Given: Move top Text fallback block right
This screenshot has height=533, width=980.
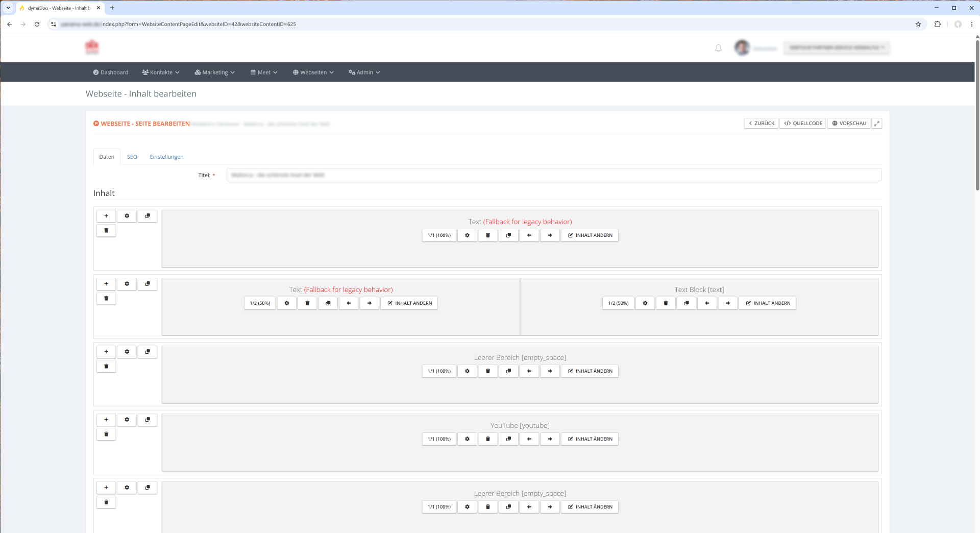Looking at the screenshot, I should [x=550, y=235].
